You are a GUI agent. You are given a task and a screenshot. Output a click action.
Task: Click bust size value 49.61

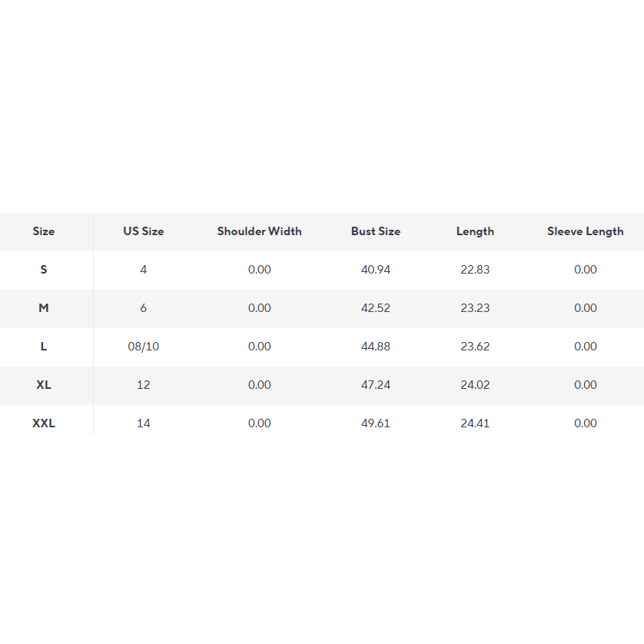376,423
